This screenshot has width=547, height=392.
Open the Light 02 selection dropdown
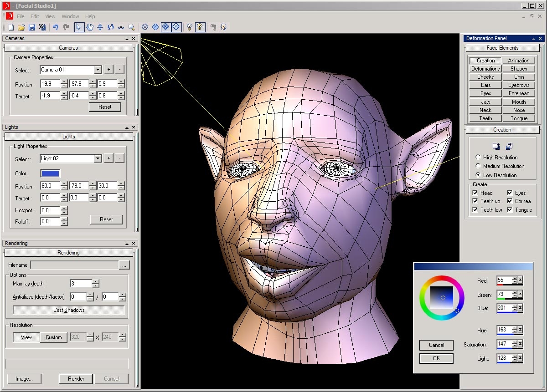(x=98, y=158)
